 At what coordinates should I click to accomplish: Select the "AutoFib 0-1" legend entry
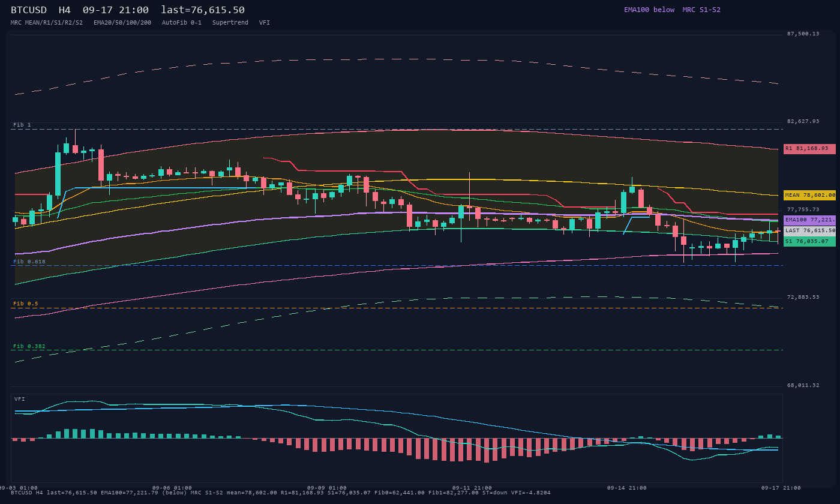182,23
